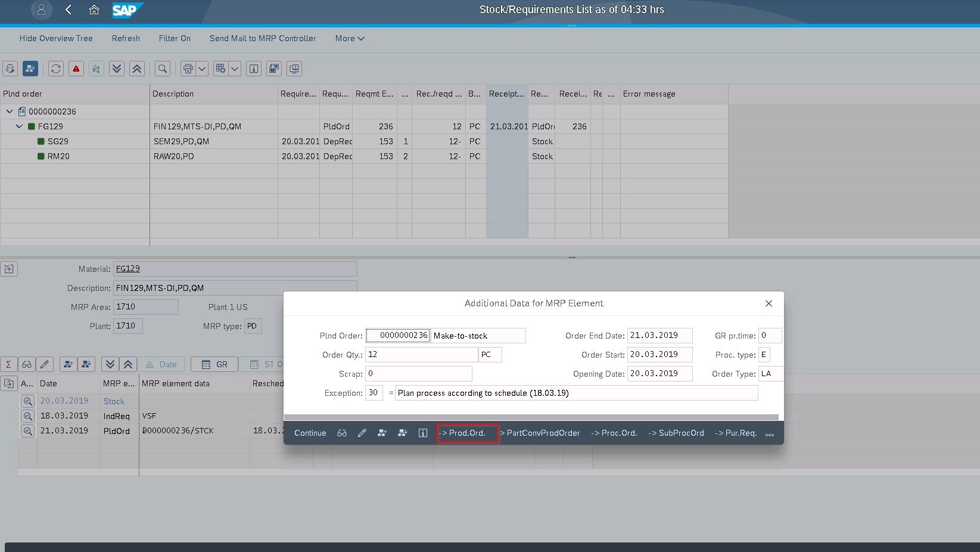Click the glasses display icon in lower toolbar
The image size is (980, 552).
click(x=27, y=364)
